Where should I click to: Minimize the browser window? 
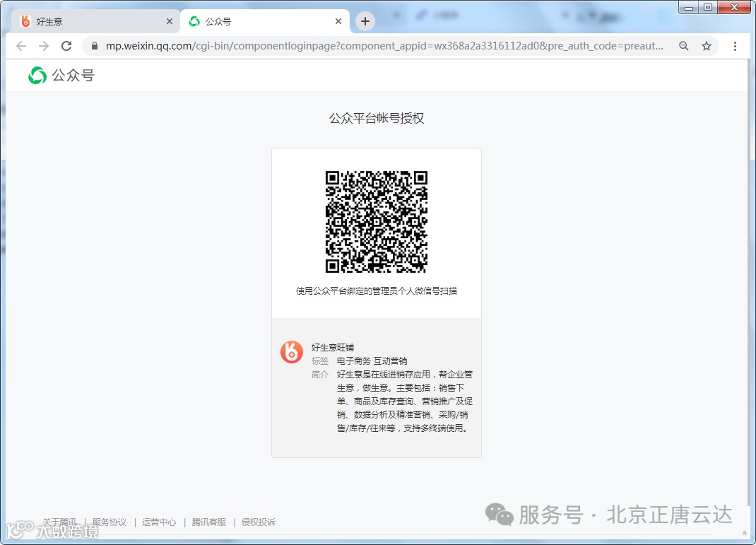tap(688, 7)
